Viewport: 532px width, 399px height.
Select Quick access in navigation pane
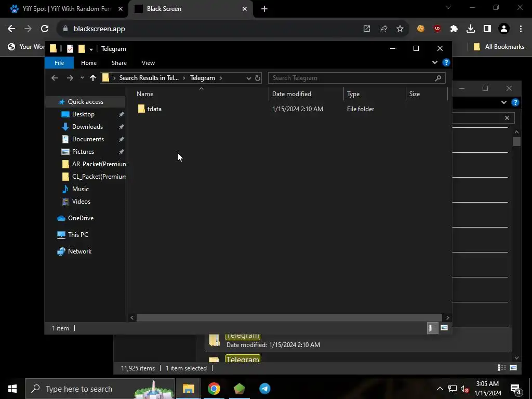click(x=86, y=102)
